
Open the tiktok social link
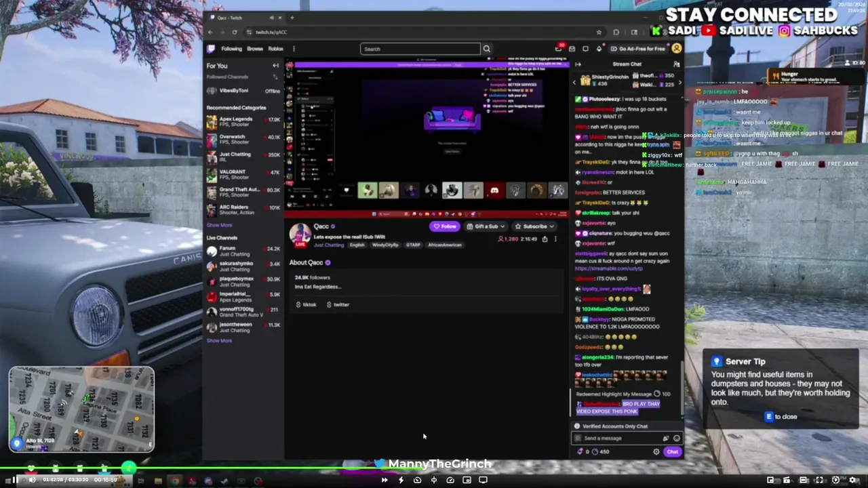point(306,305)
